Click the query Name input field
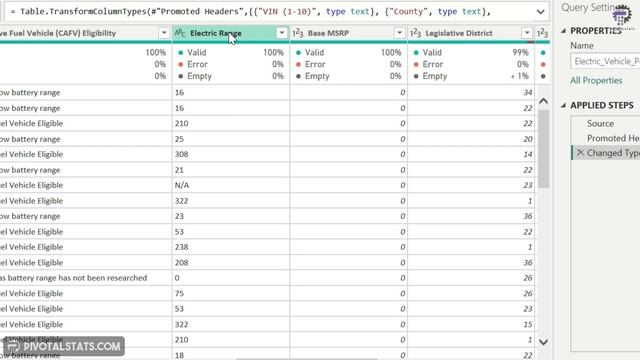This screenshot has width=640, height=360. coord(605,61)
